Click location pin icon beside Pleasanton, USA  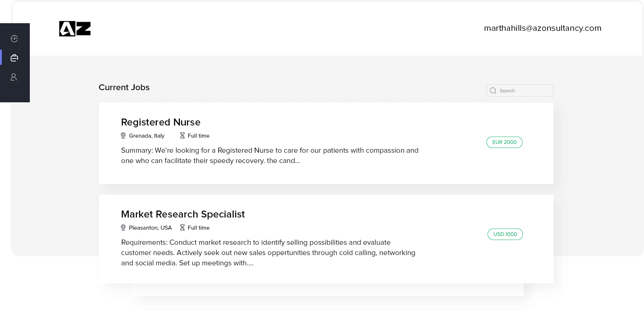[x=123, y=227]
